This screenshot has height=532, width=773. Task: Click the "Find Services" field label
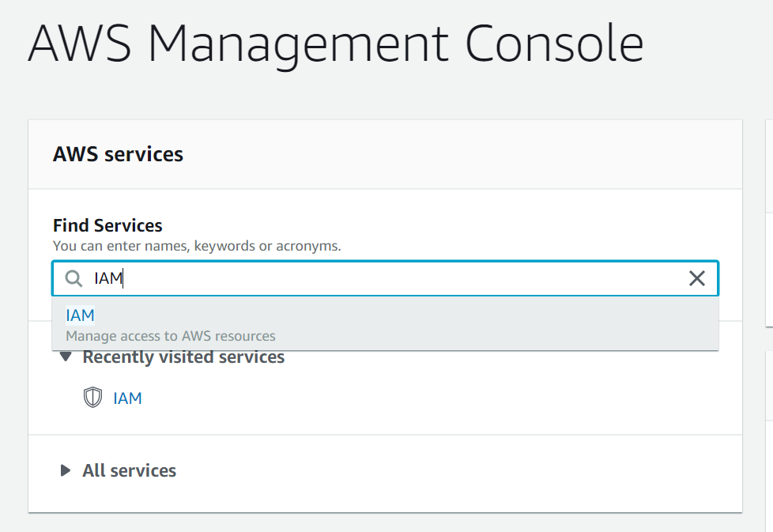(107, 226)
